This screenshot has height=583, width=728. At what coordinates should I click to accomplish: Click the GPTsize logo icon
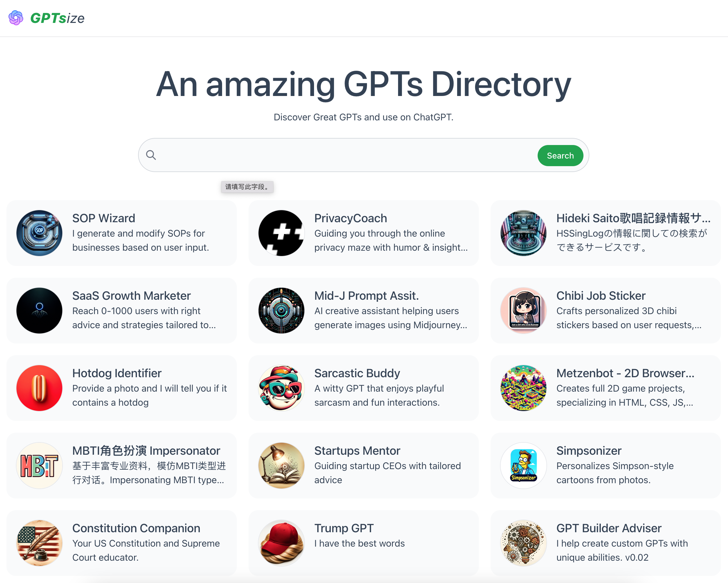click(x=16, y=18)
